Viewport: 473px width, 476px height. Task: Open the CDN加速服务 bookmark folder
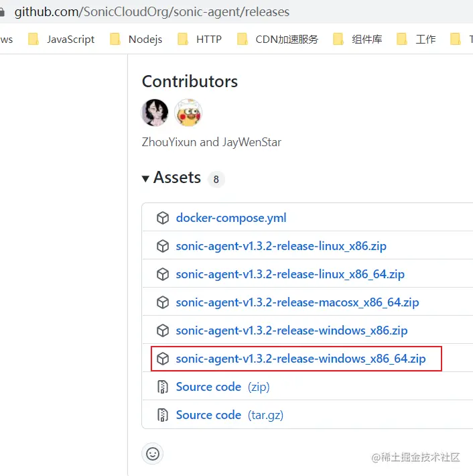coord(277,39)
